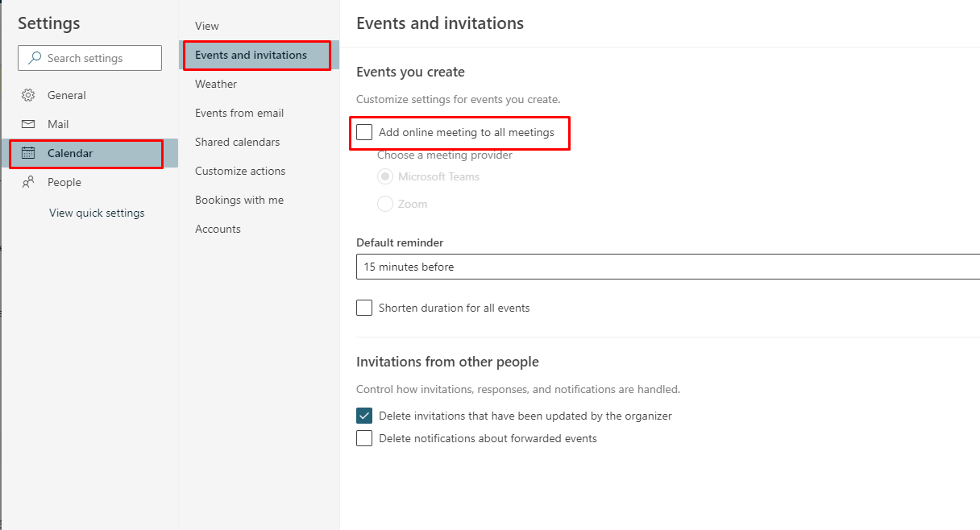Open Customize actions settings

(240, 171)
